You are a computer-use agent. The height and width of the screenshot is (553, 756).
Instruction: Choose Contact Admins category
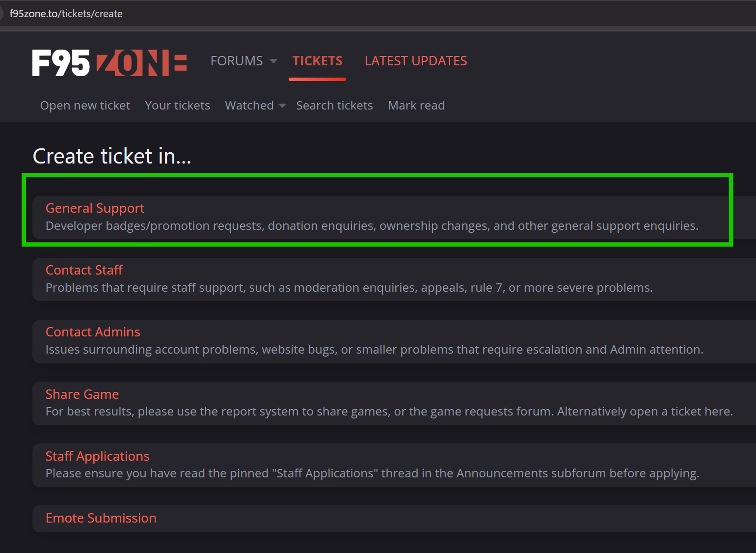click(x=93, y=332)
